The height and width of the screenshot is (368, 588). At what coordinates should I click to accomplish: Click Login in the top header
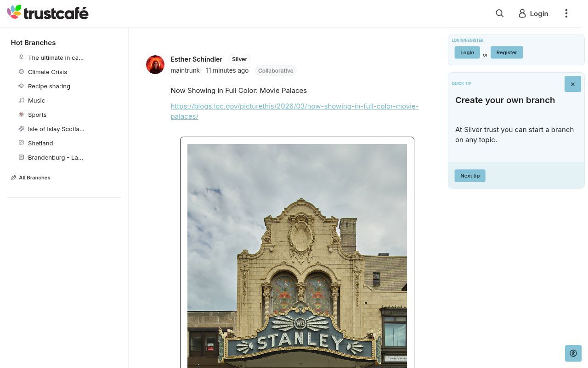[539, 13]
